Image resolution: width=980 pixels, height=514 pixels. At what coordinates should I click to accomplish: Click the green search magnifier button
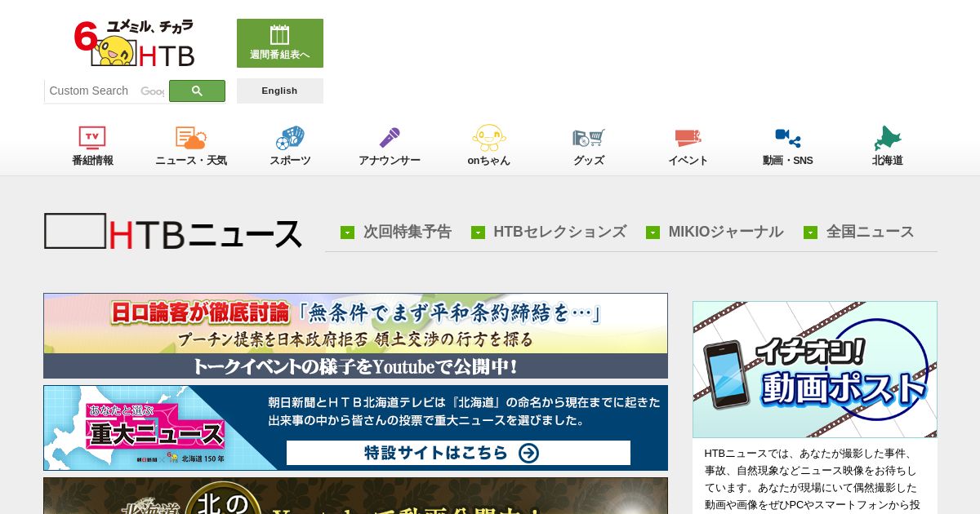[197, 91]
